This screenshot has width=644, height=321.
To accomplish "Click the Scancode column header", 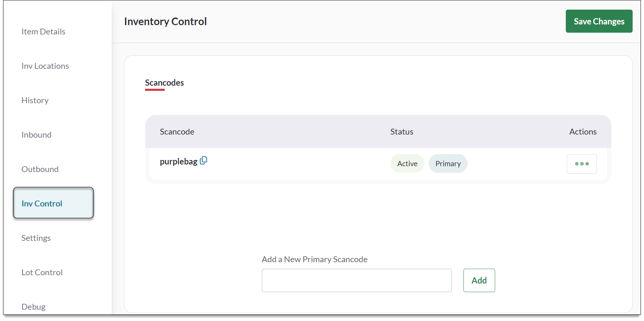I will click(x=177, y=132).
